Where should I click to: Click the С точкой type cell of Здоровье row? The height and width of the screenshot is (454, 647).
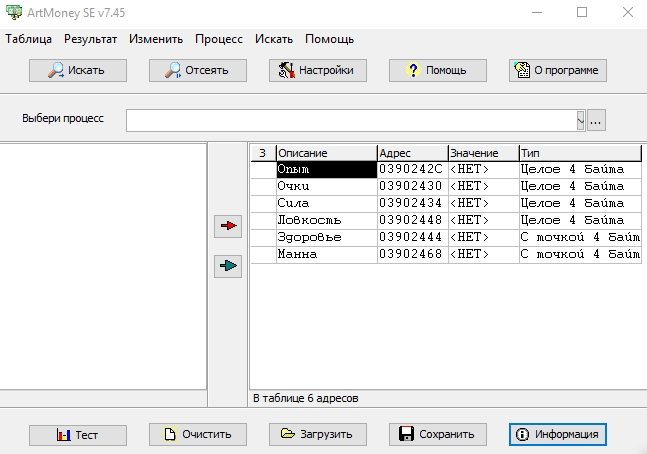click(x=580, y=237)
